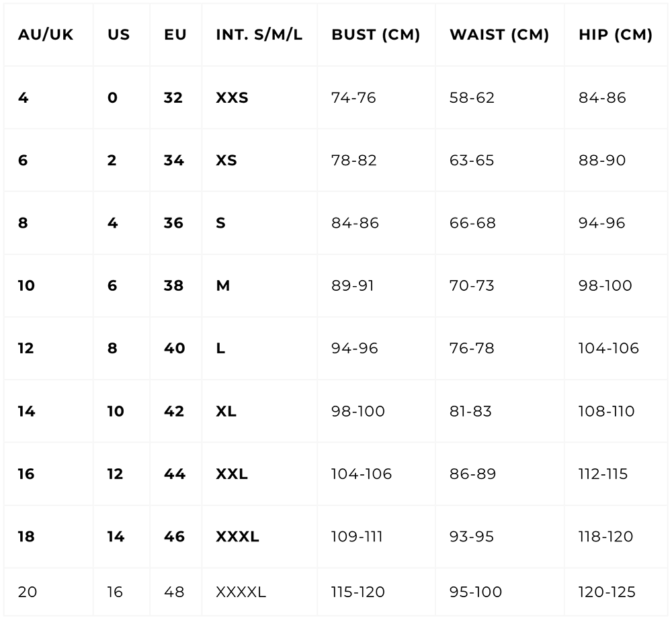Viewport: 672px width, 620px height.
Task: Click the INT. S/M/L column header
Action: pyautogui.click(x=259, y=35)
